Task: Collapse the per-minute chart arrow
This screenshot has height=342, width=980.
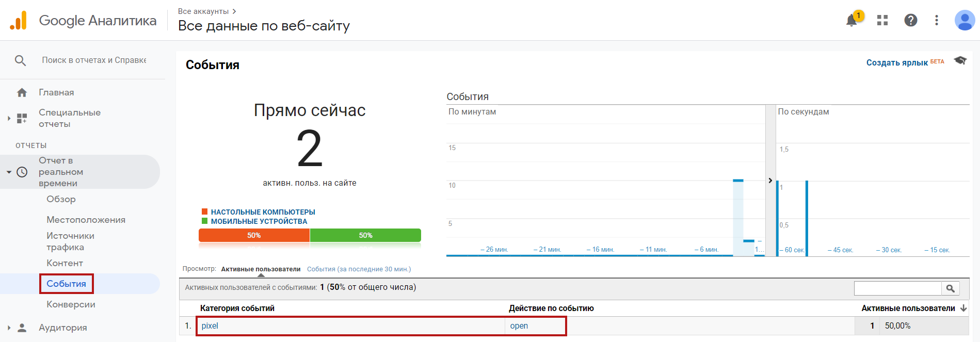Action: coord(770,181)
